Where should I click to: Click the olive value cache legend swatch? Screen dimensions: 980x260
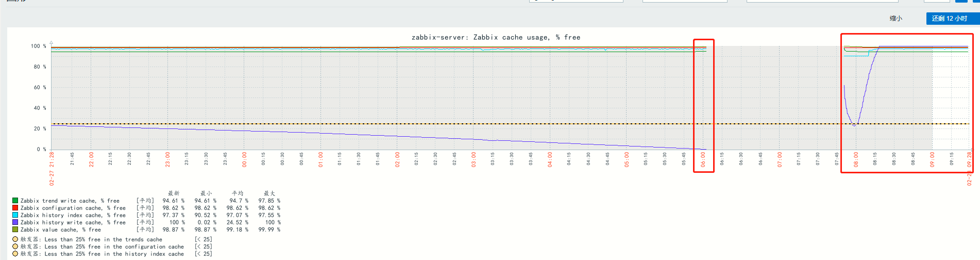(x=15, y=230)
